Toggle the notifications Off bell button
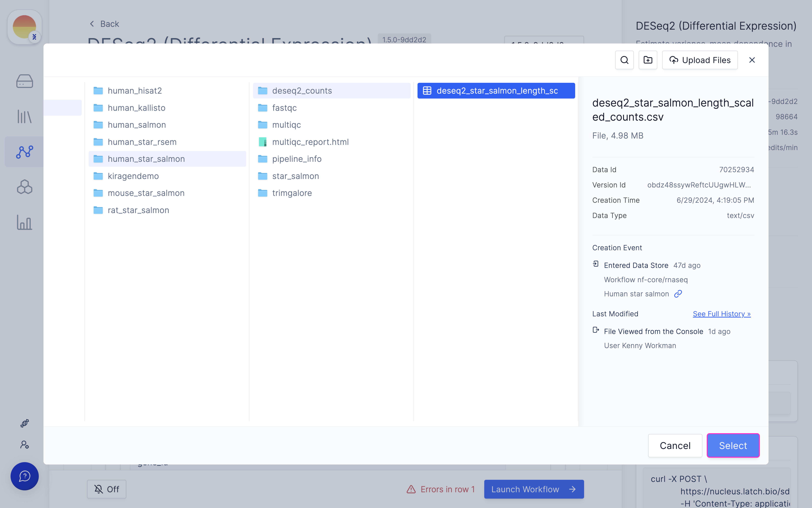 pyautogui.click(x=106, y=489)
